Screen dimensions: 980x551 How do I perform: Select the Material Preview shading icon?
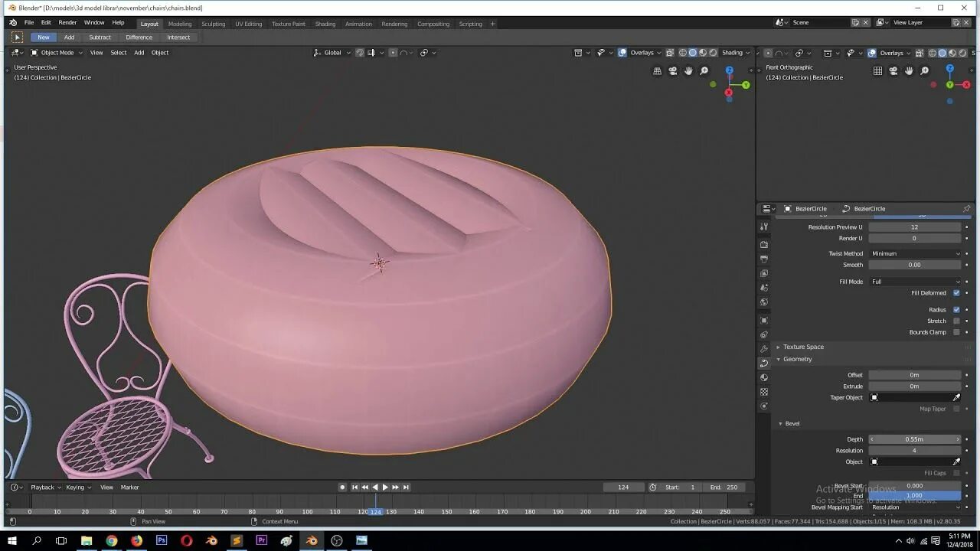tap(702, 53)
